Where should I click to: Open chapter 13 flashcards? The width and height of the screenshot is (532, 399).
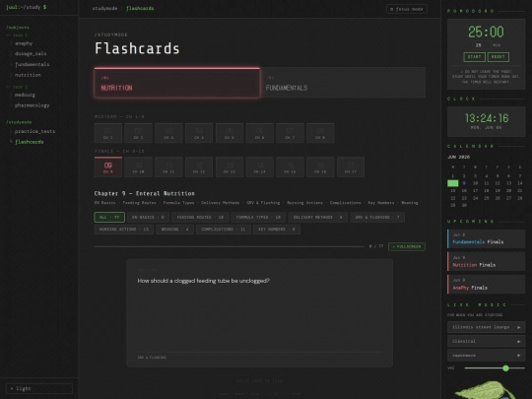coord(230,166)
